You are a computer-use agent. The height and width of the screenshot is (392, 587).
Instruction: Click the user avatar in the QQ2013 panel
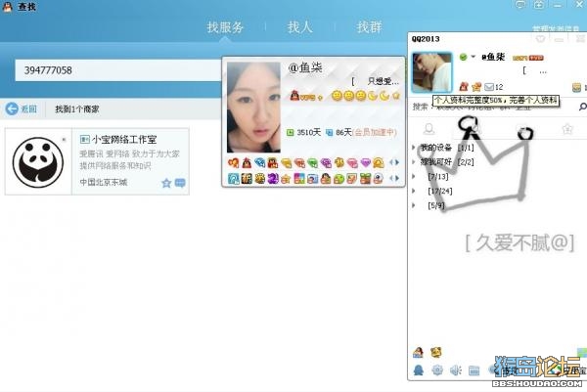[x=432, y=72]
